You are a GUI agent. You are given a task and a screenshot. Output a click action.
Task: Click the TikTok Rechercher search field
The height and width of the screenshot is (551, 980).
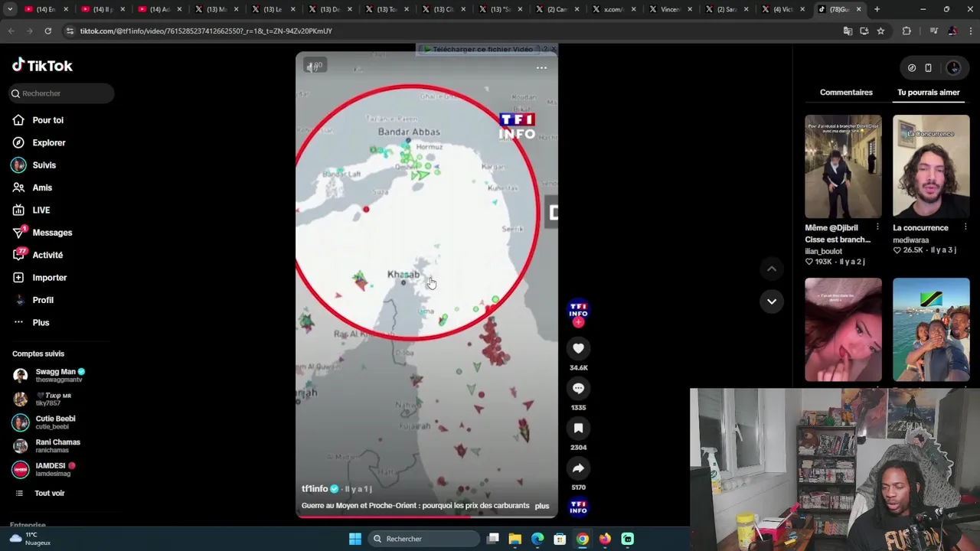point(61,93)
